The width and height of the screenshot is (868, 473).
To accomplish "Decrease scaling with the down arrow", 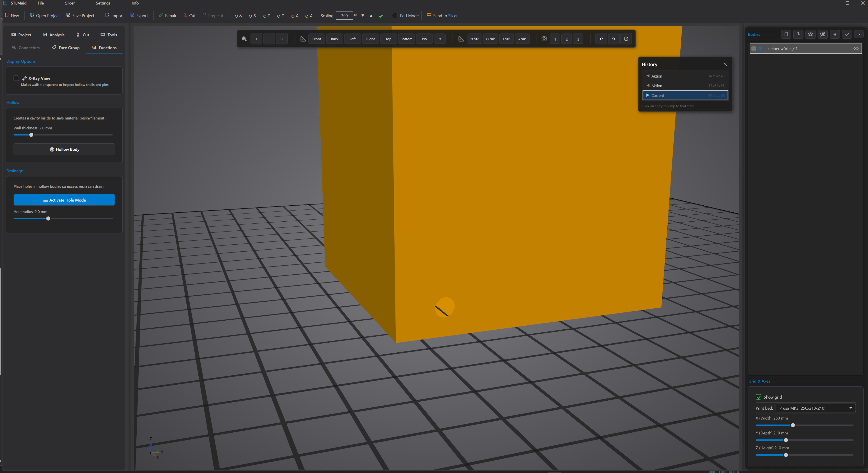I will coord(363,16).
